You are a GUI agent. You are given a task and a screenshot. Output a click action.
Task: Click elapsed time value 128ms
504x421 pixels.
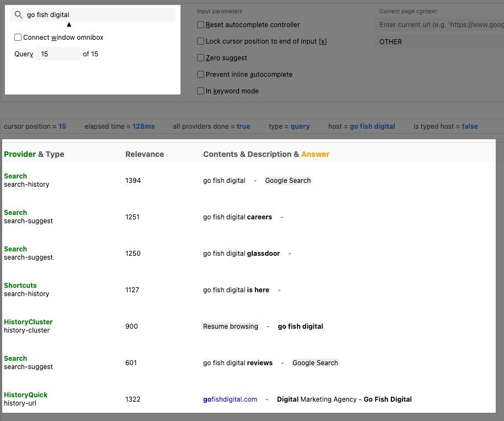click(144, 127)
